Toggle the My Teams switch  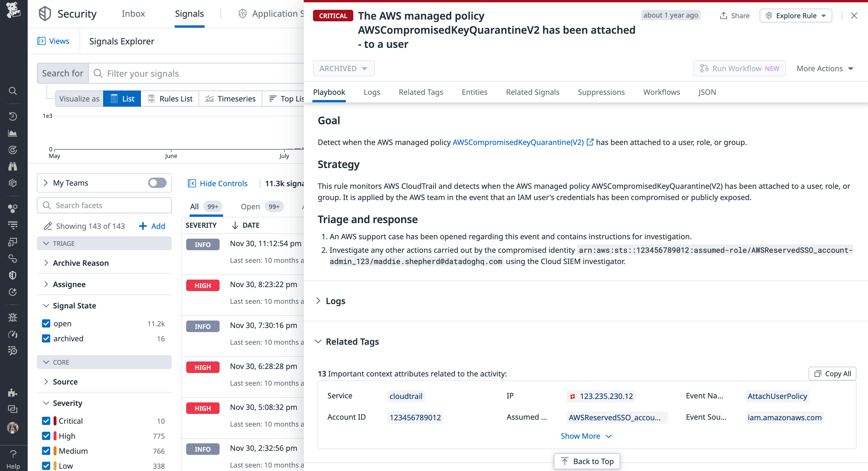coord(156,183)
